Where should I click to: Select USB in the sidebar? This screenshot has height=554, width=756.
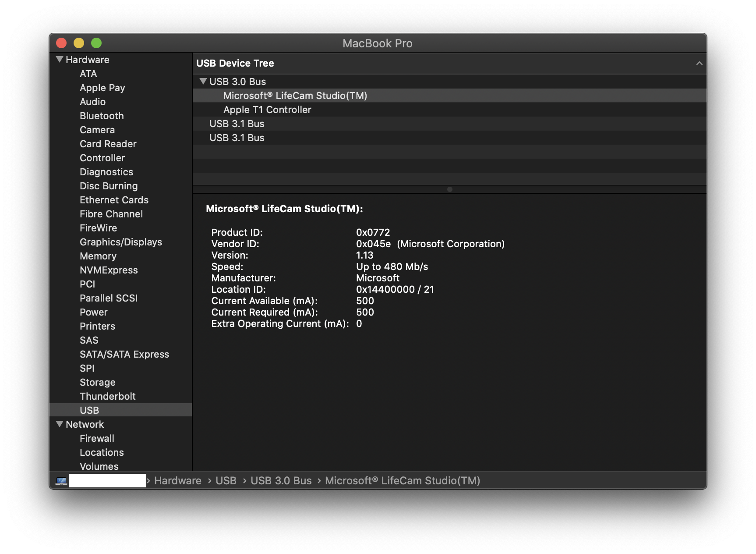120,410
